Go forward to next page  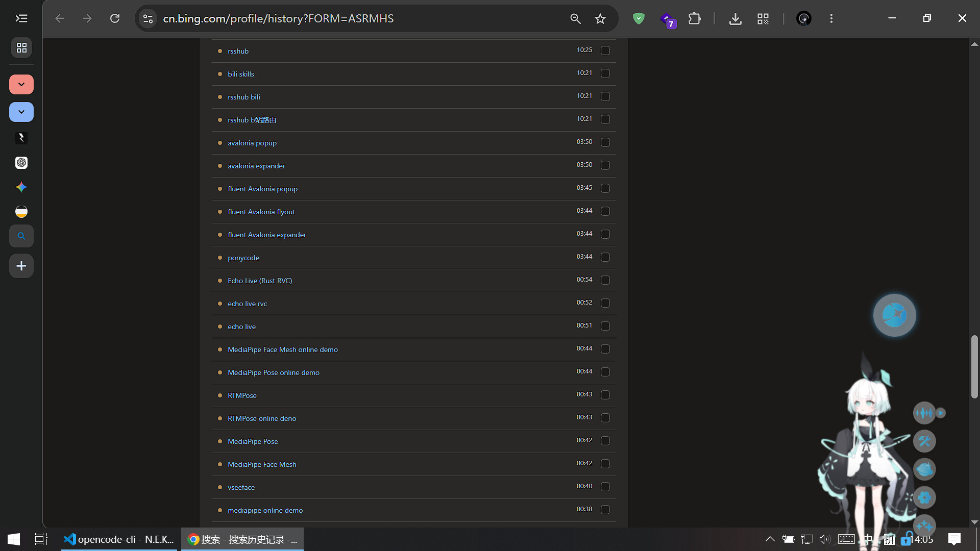coord(87,18)
